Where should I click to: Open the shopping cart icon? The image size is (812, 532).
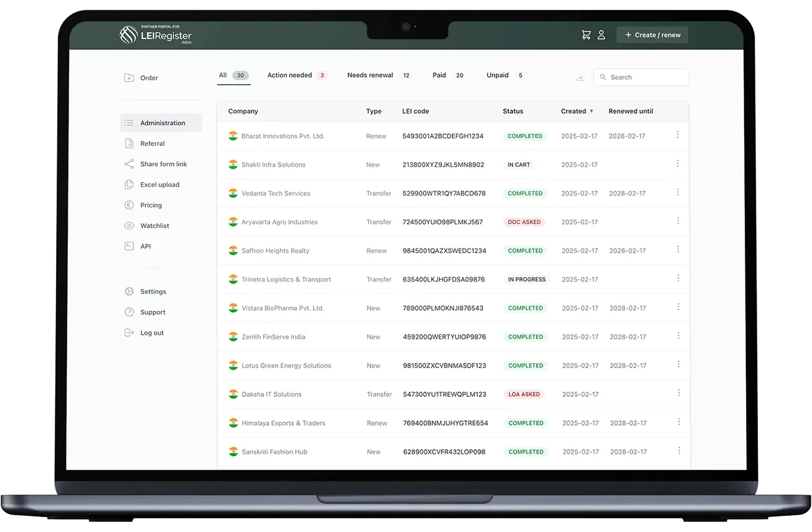[585, 34]
